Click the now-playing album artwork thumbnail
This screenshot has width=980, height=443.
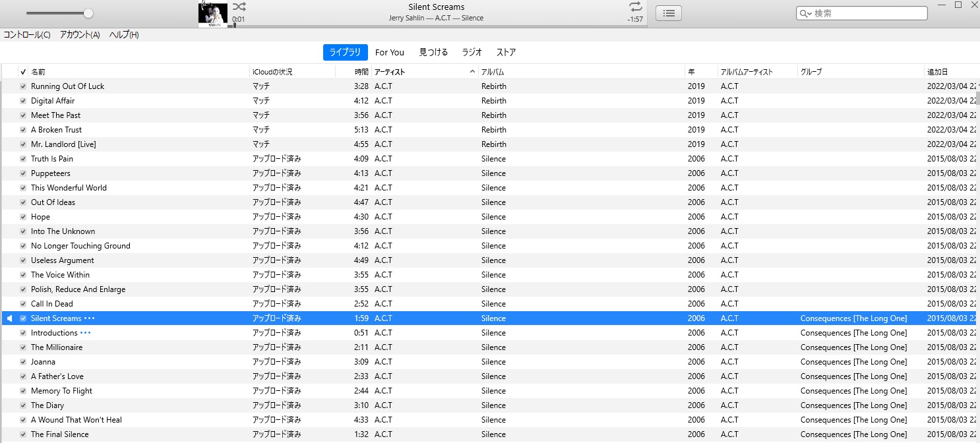point(213,15)
